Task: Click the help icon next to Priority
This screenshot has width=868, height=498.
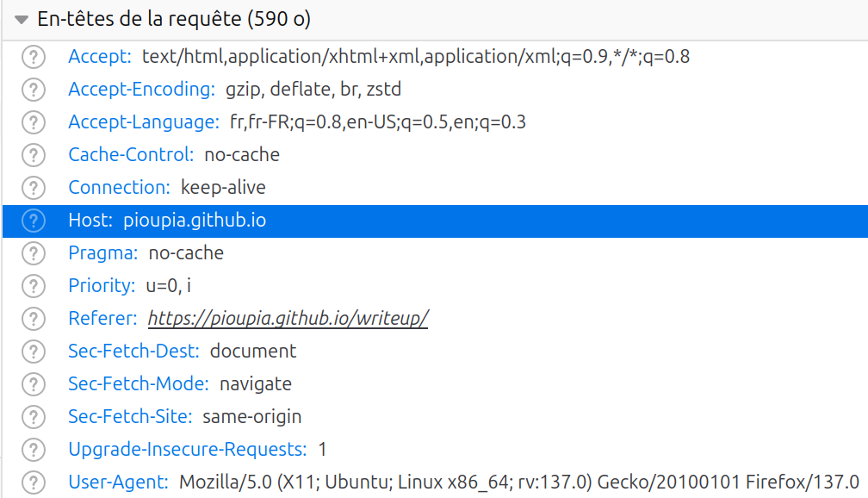Action: [33, 286]
